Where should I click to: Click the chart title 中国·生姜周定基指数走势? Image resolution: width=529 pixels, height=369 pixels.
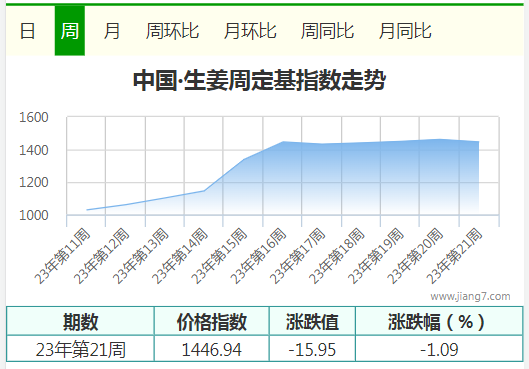(259, 81)
